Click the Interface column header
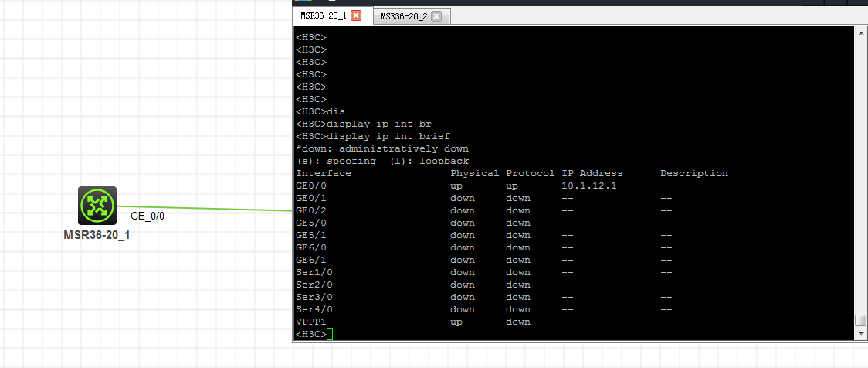 point(324,173)
